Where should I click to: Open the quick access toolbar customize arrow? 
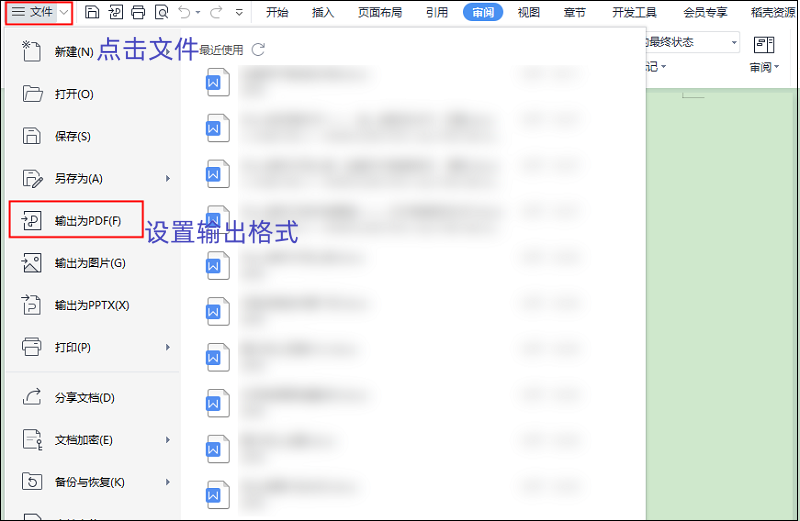pos(239,12)
